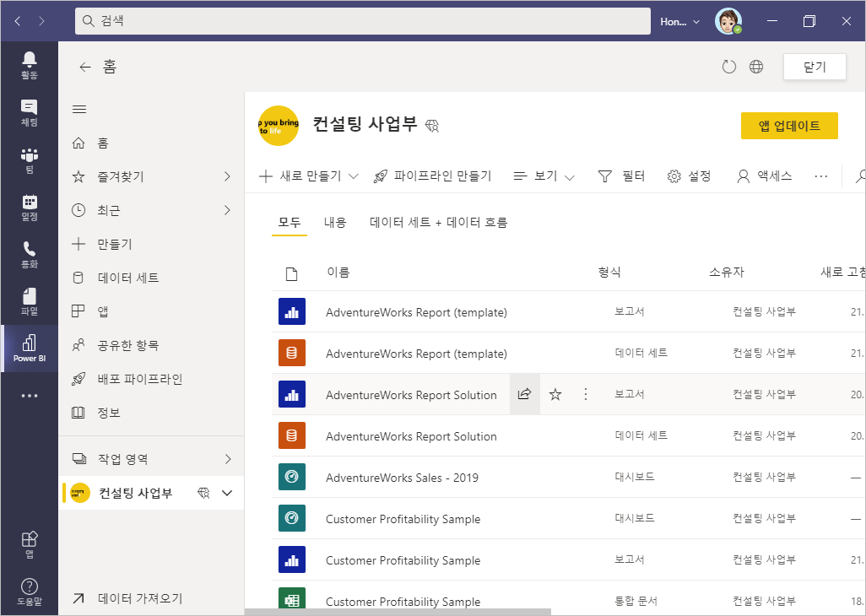Viewport: 866px width, 616px height.
Task: Select the 데이터 세트 + 데이터 흐름 tab
Action: coord(439,223)
